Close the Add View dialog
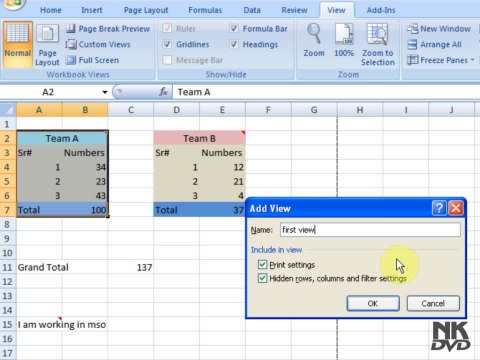 click(456, 208)
